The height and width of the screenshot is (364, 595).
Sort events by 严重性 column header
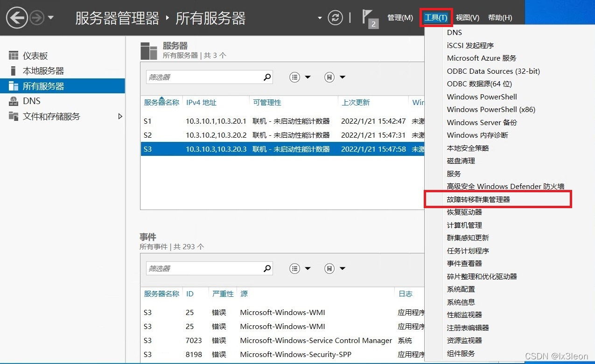(x=223, y=294)
